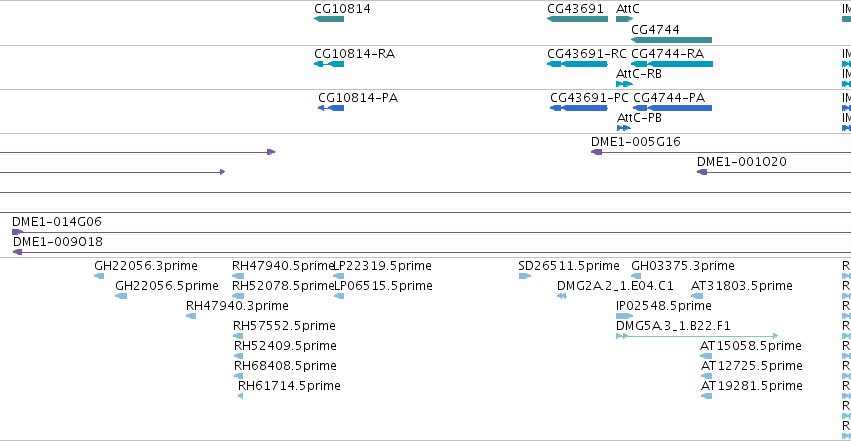Screen dimensions: 851x441
Task: Select DMG5A3_1.B22.F1 feature
Action: pos(697,336)
